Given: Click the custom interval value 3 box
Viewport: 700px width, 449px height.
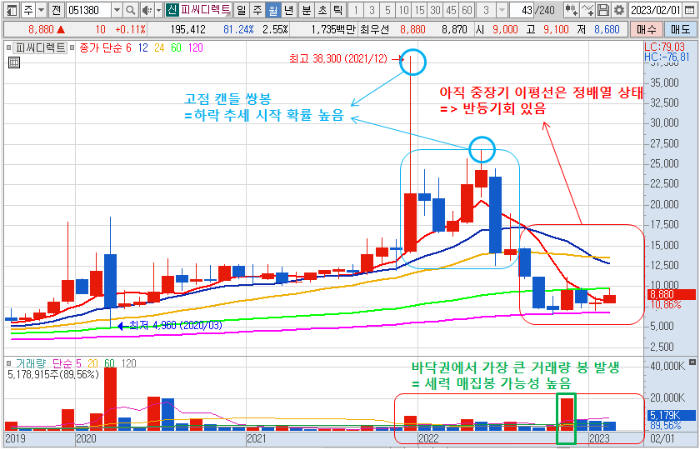Looking at the screenshot, I should [486, 10].
